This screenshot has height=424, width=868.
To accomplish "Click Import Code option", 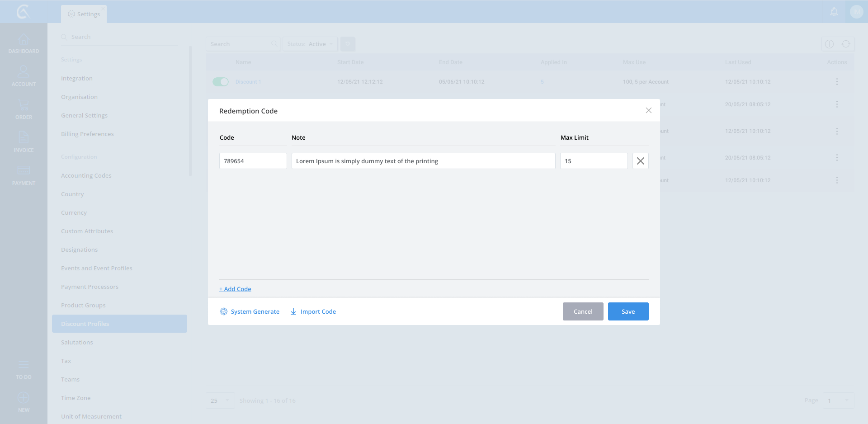I will tap(313, 311).
